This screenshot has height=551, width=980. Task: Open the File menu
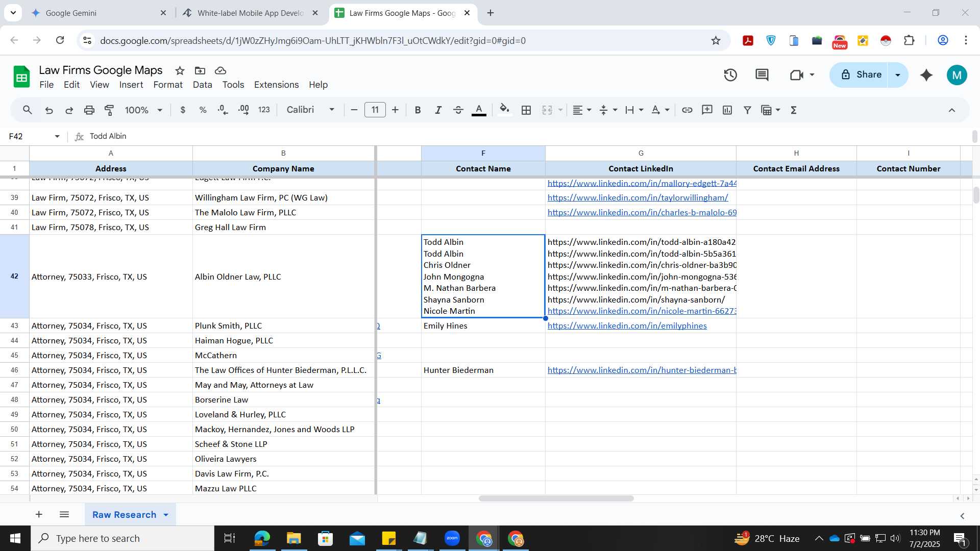click(x=46, y=85)
